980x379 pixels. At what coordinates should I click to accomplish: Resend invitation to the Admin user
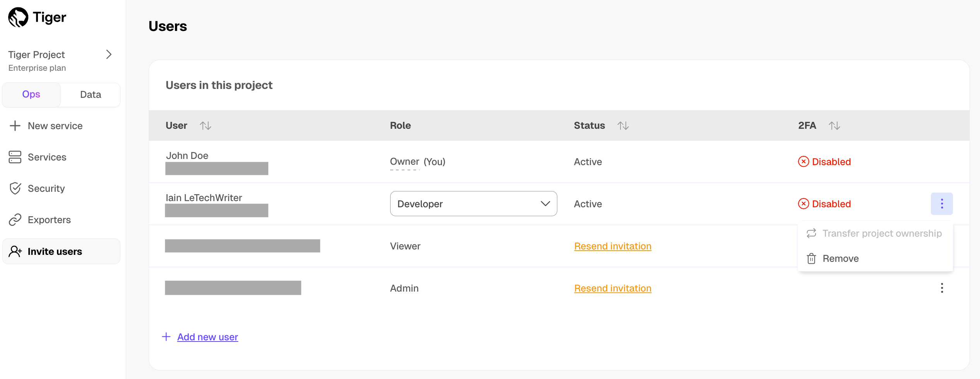click(x=612, y=288)
